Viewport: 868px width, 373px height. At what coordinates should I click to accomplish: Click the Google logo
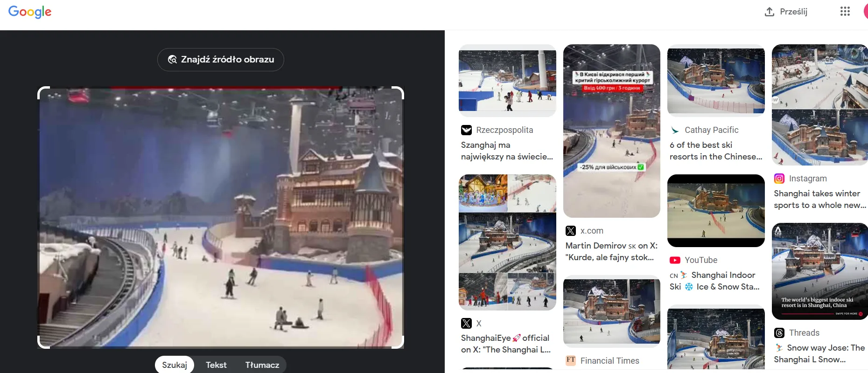point(30,12)
